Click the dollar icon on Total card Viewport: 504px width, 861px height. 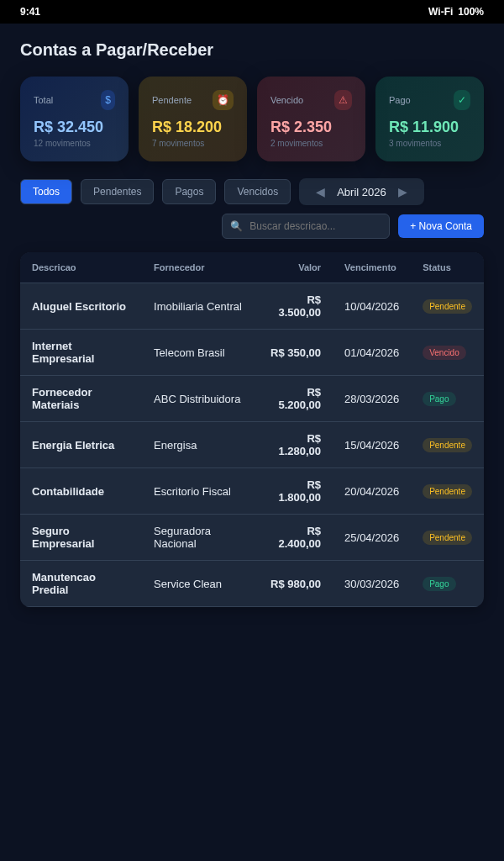pyautogui.click(x=108, y=100)
